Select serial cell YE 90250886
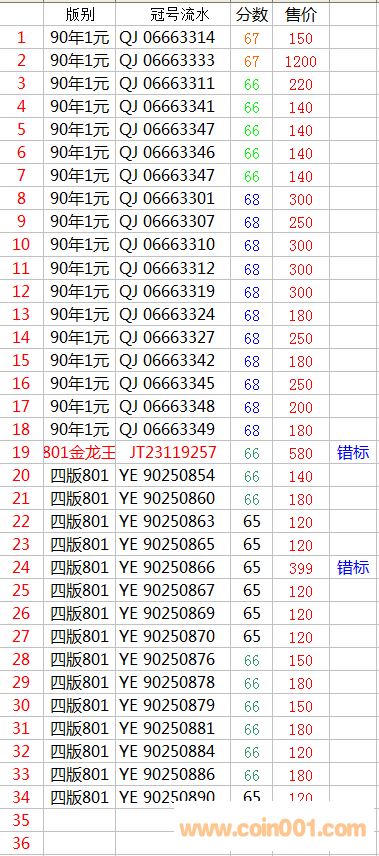The image size is (379, 856). pos(173,774)
